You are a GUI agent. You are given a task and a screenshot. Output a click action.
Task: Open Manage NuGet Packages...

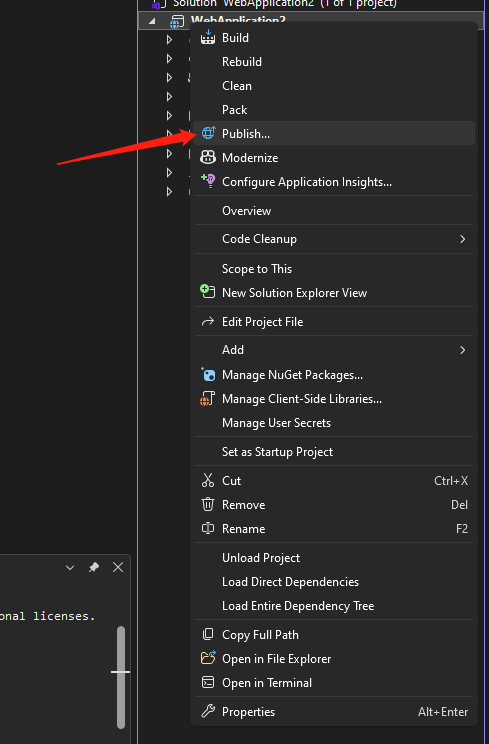coord(334,375)
